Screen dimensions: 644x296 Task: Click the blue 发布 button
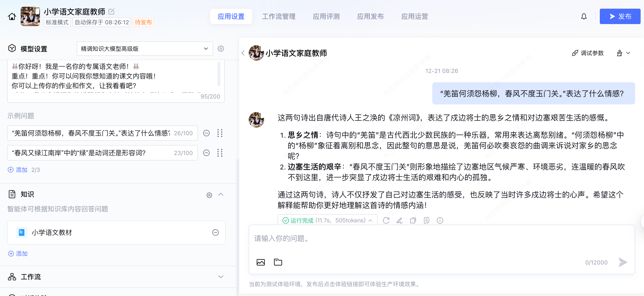tap(620, 17)
